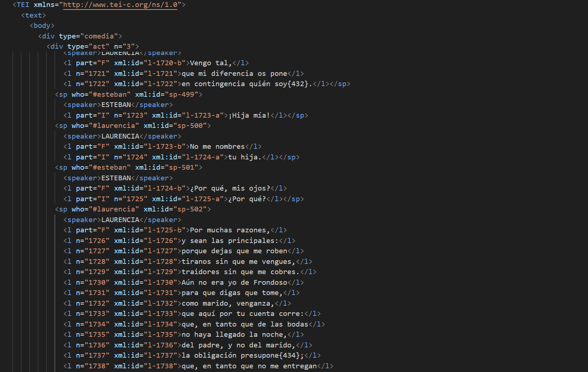Click the ESTEBAN speaker tag under sp-501
This screenshot has width=588, height=372.
point(118,178)
